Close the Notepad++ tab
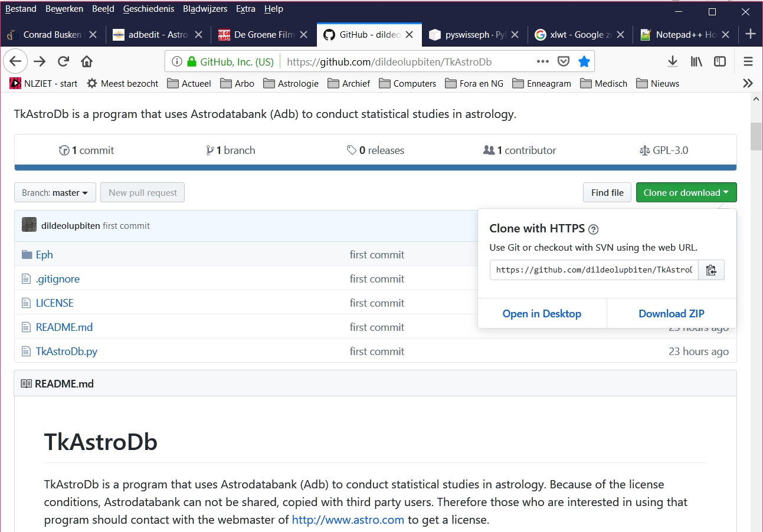Viewport: 763px width, 532px height. pos(725,35)
